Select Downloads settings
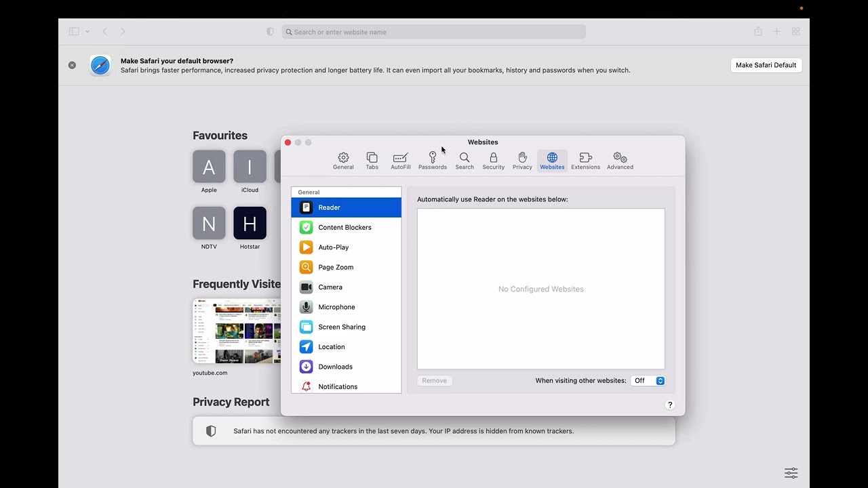Viewport: 868px width, 488px height. pyautogui.click(x=346, y=367)
